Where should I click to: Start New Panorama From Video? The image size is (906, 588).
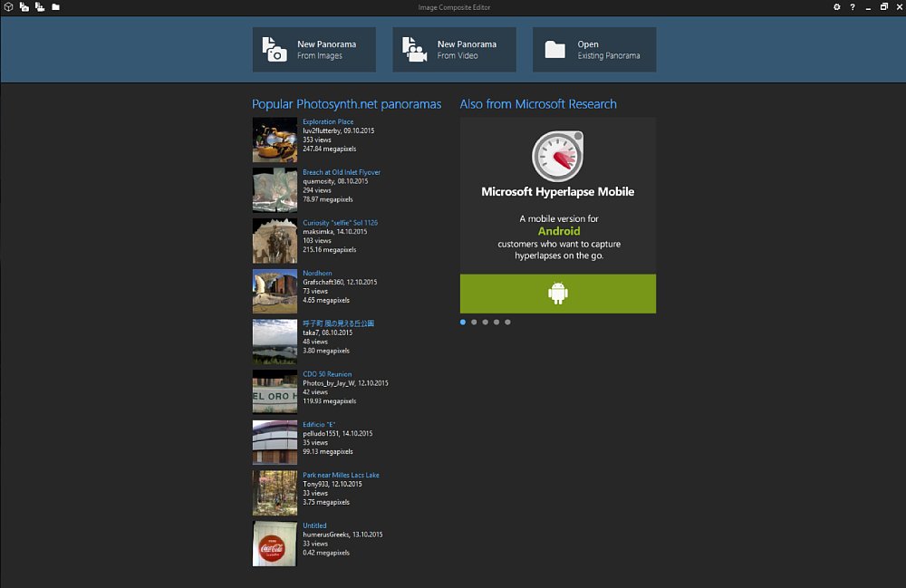[x=454, y=50]
